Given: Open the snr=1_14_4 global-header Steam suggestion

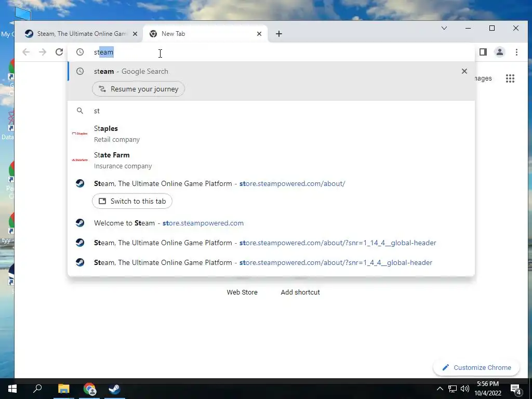Looking at the screenshot, I should [271, 243].
